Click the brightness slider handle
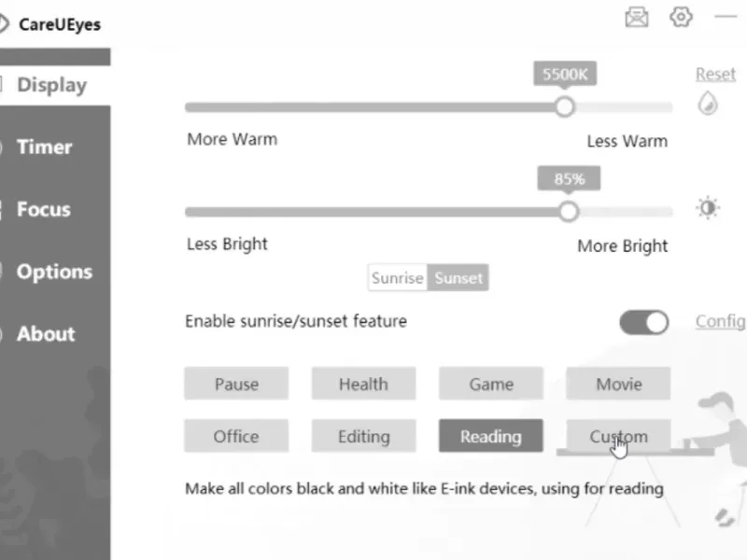747x560 pixels. pos(569,211)
